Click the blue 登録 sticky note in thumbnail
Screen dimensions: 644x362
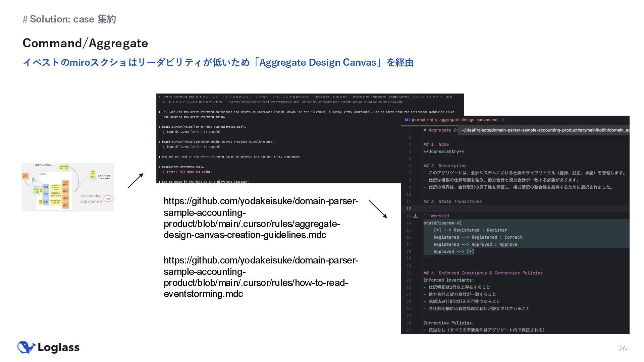[46, 187]
